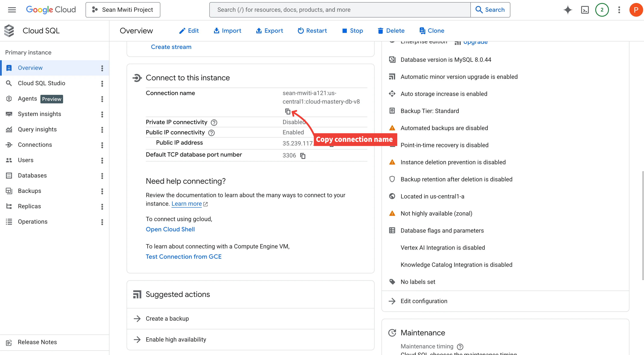The height and width of the screenshot is (355, 644).
Task: Restart the instance
Action: point(312,31)
